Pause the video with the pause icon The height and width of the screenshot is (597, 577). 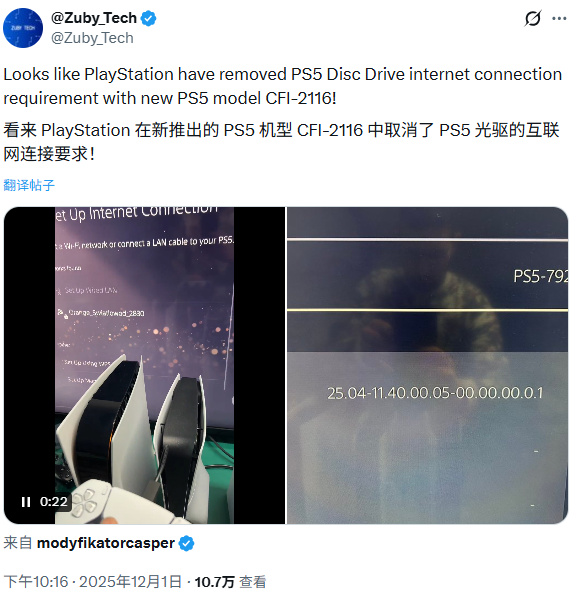[26, 502]
